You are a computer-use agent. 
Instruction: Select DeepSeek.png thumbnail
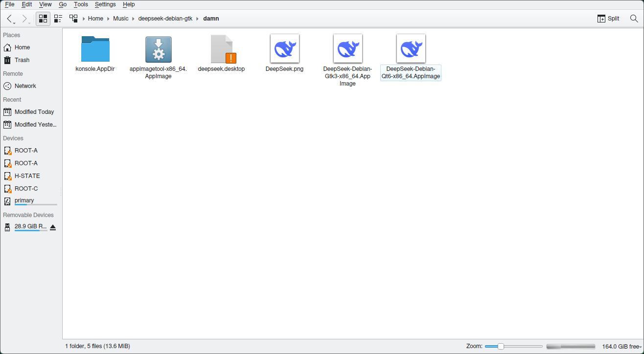[x=285, y=48]
